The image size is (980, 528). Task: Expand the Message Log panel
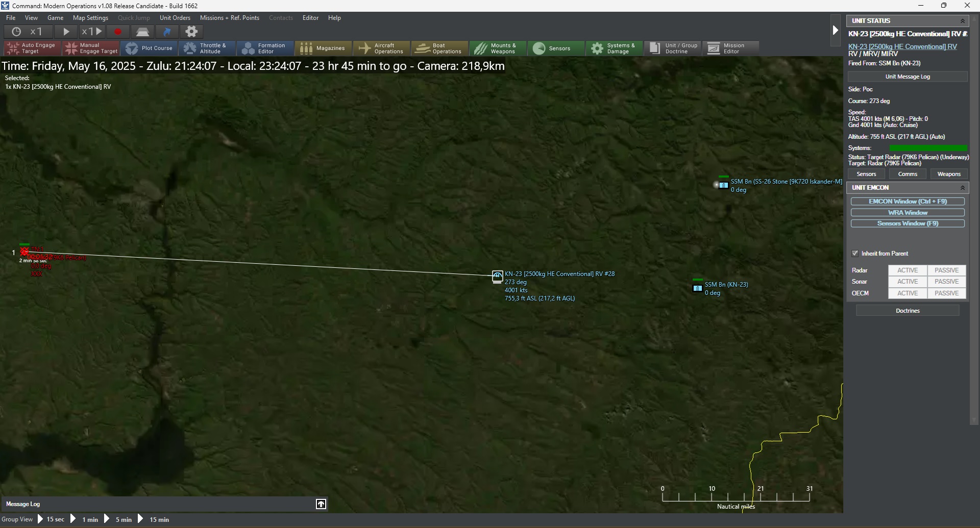pos(321,504)
